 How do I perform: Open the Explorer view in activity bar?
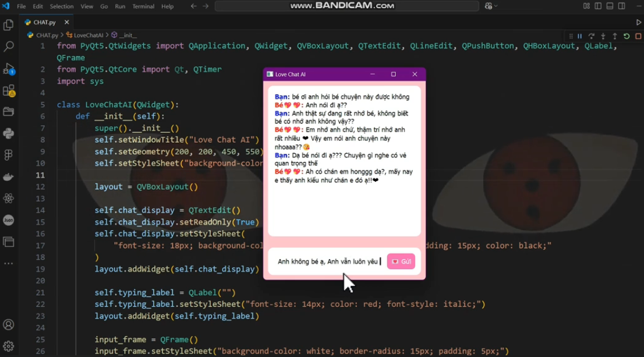click(x=9, y=25)
